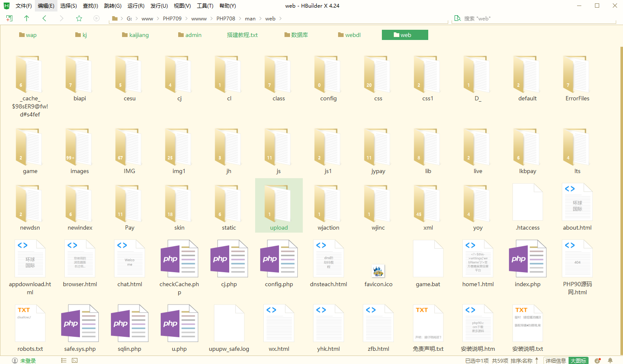The image size is (623, 364).
Task: Click the star favorite icon
Action: coord(79,18)
